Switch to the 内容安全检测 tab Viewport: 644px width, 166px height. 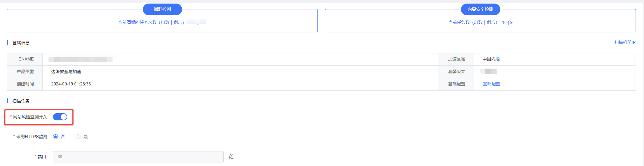[x=480, y=9]
